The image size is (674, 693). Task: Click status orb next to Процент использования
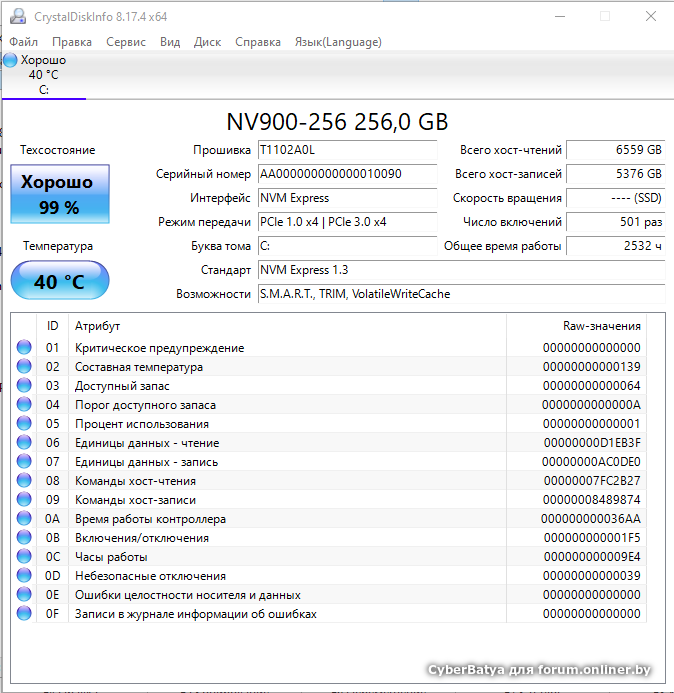tap(24, 424)
